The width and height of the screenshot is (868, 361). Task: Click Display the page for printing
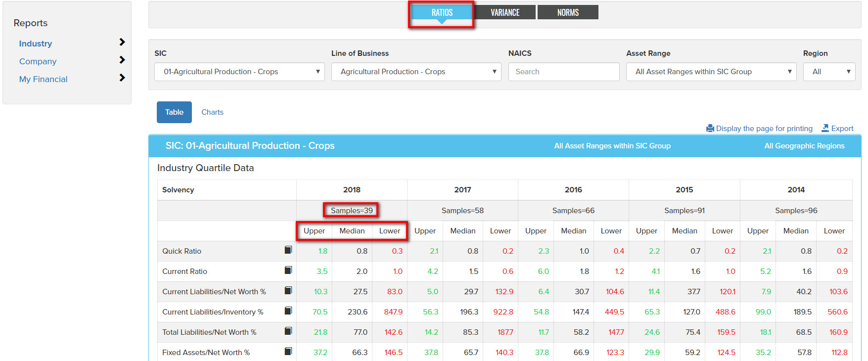(764, 129)
